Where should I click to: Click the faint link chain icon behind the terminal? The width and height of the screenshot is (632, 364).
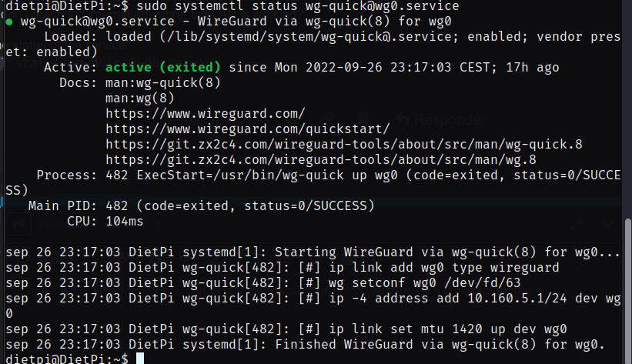328,119
